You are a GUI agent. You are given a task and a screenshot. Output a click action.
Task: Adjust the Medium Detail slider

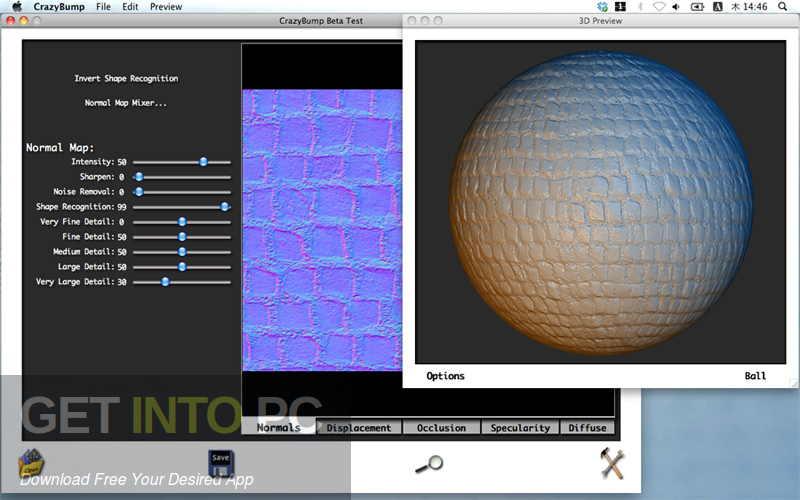(x=182, y=252)
